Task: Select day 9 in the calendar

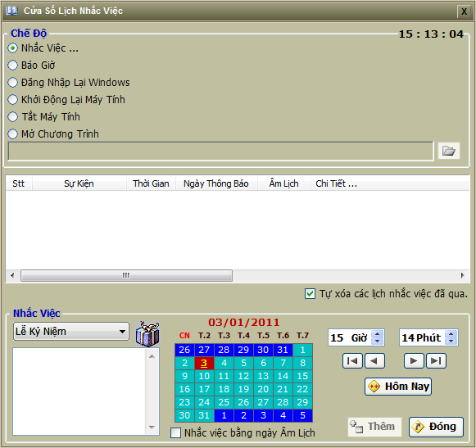Action: coord(184,376)
